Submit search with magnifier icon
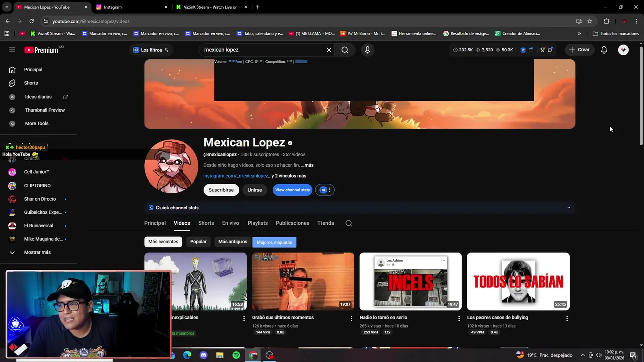 pyautogui.click(x=345, y=50)
